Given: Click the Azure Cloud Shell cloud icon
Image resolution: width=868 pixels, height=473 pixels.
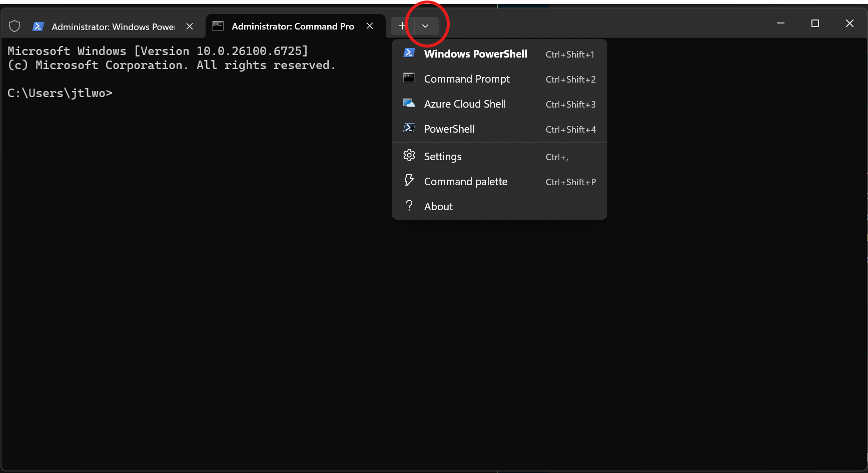Looking at the screenshot, I should [409, 103].
